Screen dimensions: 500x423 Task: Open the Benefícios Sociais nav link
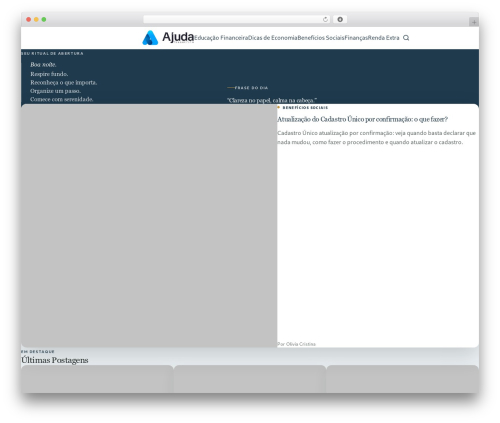pyautogui.click(x=321, y=38)
